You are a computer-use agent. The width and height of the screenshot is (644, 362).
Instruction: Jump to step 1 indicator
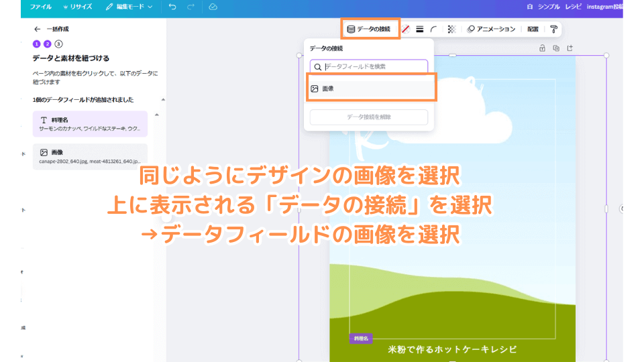(36, 44)
